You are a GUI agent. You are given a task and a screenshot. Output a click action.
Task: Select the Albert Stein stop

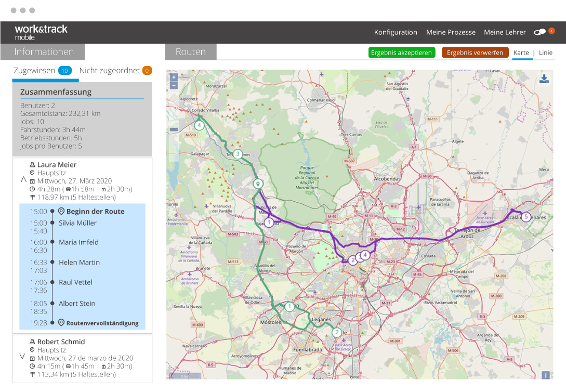[x=77, y=304]
